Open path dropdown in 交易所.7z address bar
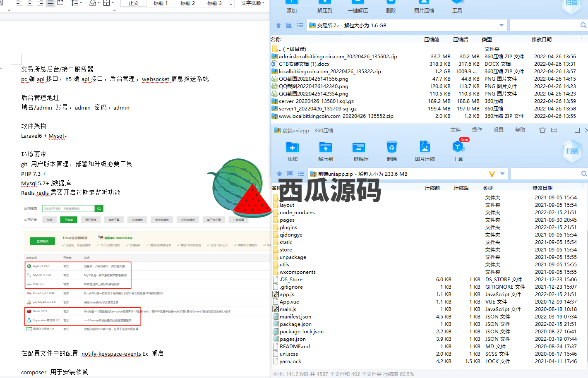The image size is (588, 378). (502, 25)
